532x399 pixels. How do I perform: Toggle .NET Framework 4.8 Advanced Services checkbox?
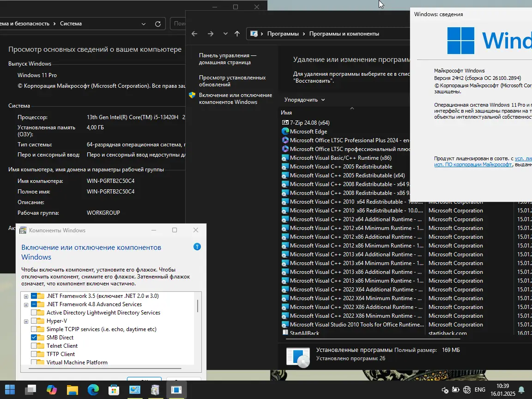tap(34, 304)
